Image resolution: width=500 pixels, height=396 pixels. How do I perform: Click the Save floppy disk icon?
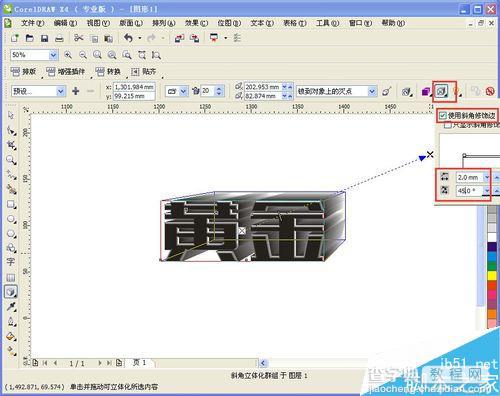pos(44,38)
